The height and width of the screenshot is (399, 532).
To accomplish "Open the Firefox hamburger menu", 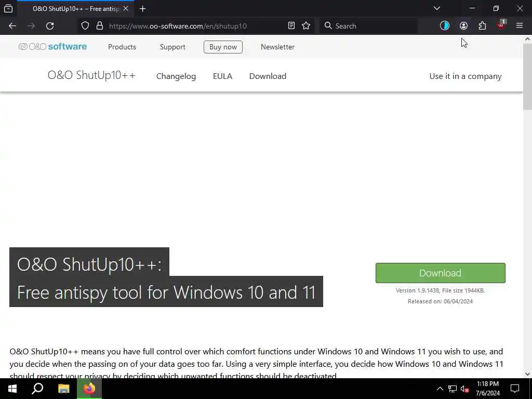I will click(520, 25).
